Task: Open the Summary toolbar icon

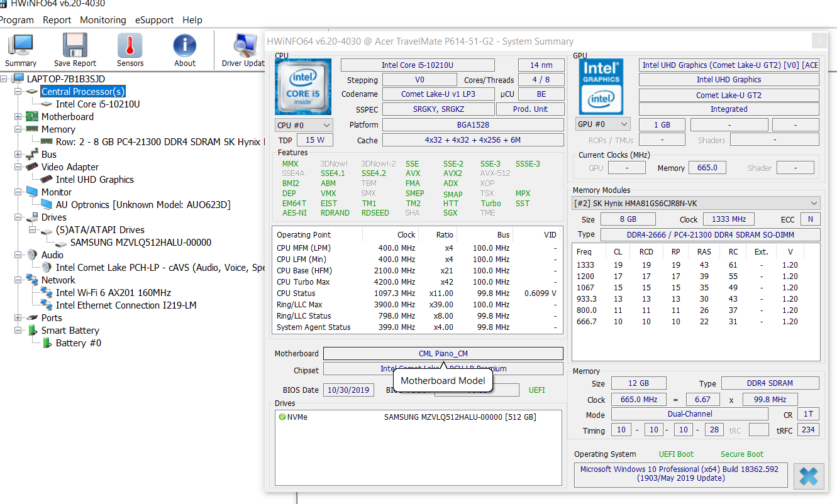Action: 21,50
